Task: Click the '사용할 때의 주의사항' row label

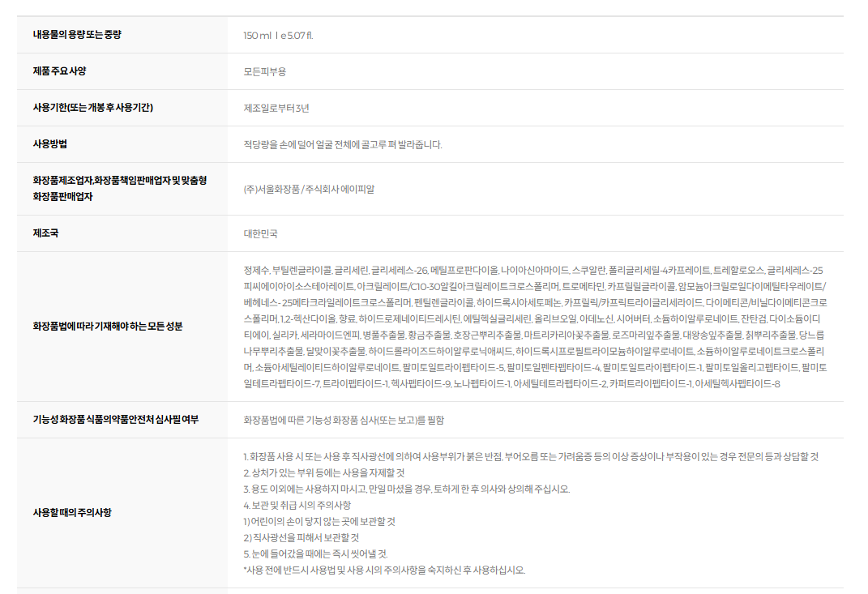Action: point(72,512)
